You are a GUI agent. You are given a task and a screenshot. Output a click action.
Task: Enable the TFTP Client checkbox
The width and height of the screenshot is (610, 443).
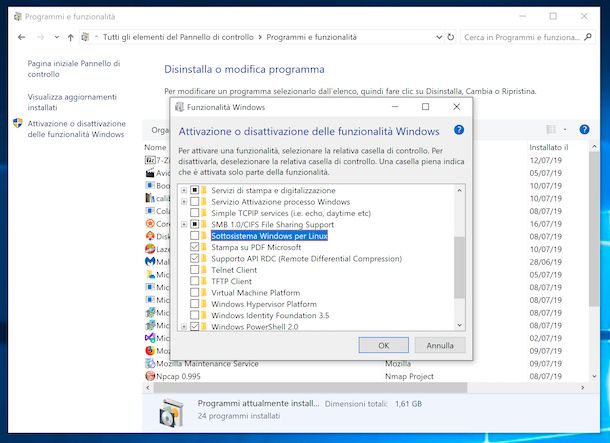tap(194, 281)
